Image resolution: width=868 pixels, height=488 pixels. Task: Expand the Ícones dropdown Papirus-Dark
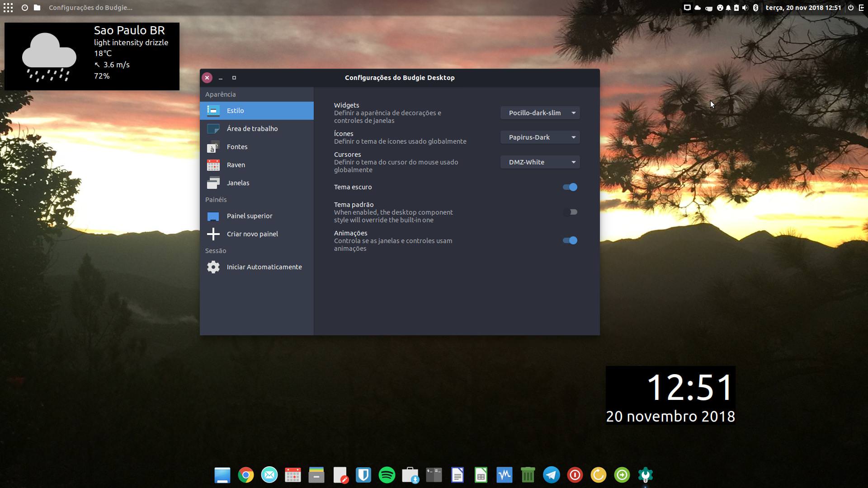540,137
